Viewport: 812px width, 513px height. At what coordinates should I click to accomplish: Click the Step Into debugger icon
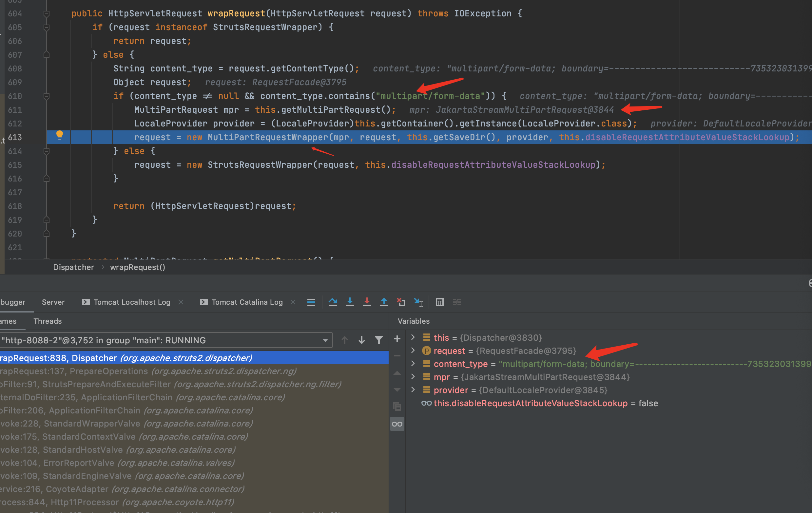pyautogui.click(x=350, y=302)
